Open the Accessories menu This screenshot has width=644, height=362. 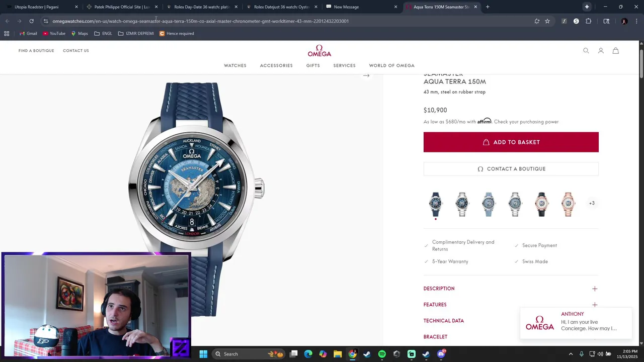276,65
